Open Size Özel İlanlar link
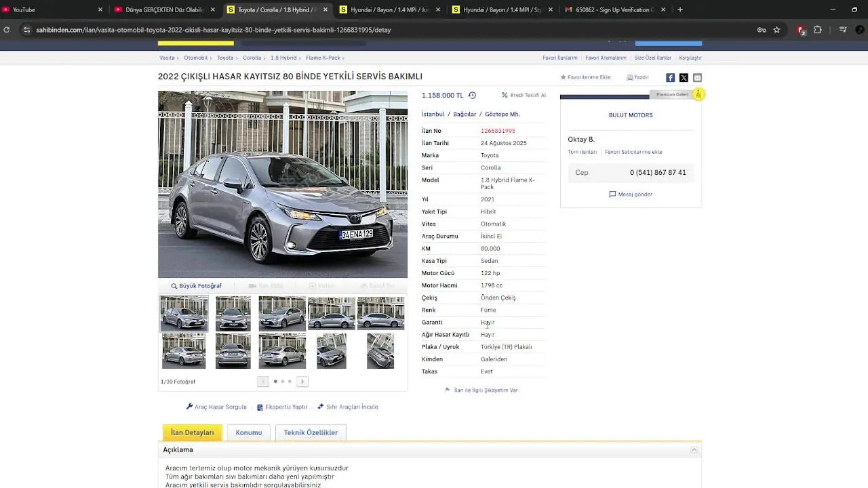The image size is (868, 488). click(x=653, y=58)
